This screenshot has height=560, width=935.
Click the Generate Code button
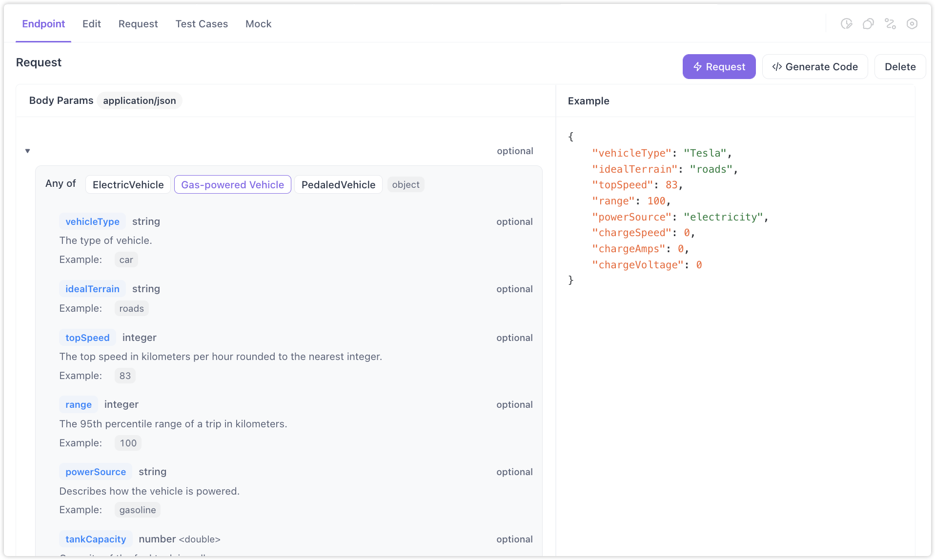[x=814, y=67]
